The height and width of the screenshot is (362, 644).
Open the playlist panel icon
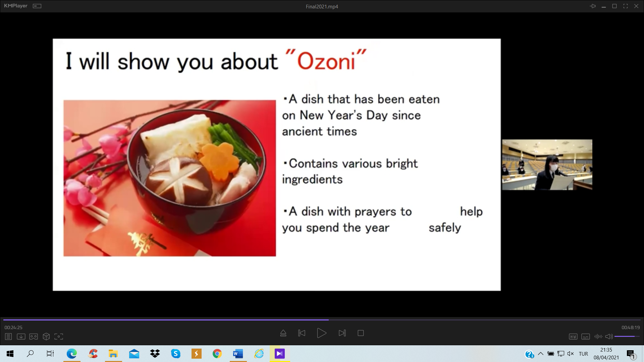(x=8, y=337)
